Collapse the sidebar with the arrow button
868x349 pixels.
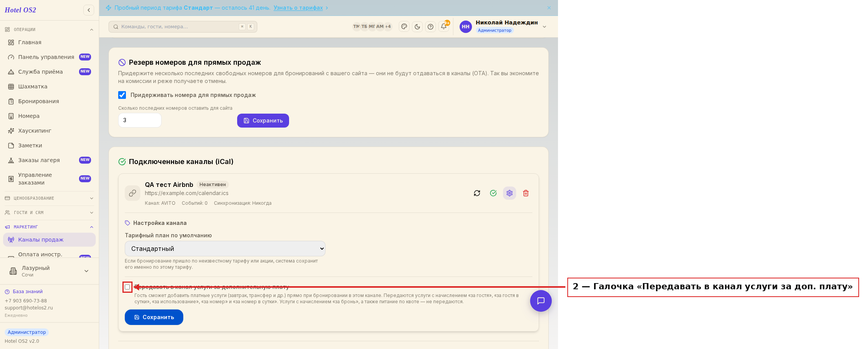point(89,10)
